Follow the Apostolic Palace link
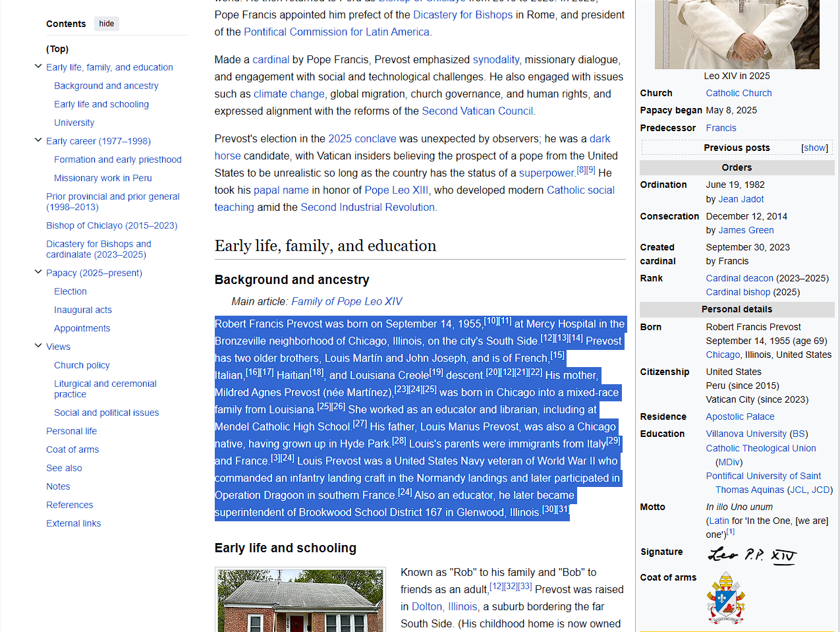840x632 pixels. tap(740, 417)
